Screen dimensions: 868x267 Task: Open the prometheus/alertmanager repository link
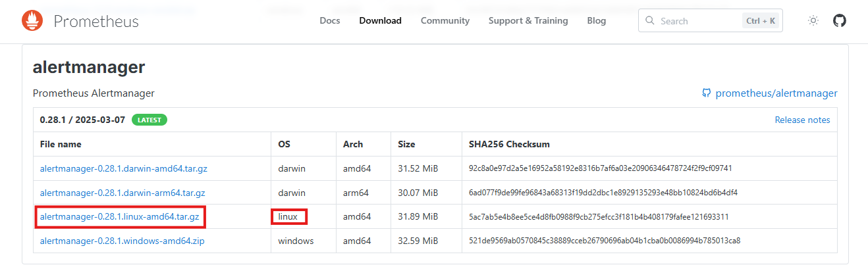click(776, 93)
